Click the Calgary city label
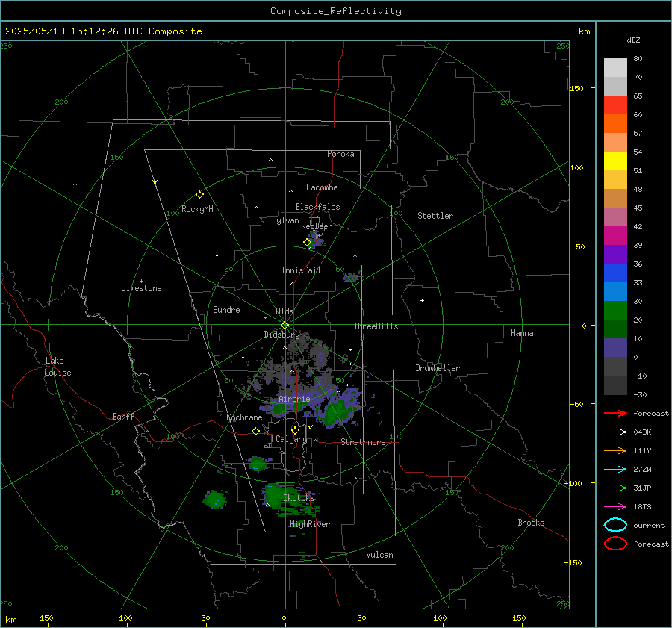Screen dimensions: 672x628 point(291,439)
